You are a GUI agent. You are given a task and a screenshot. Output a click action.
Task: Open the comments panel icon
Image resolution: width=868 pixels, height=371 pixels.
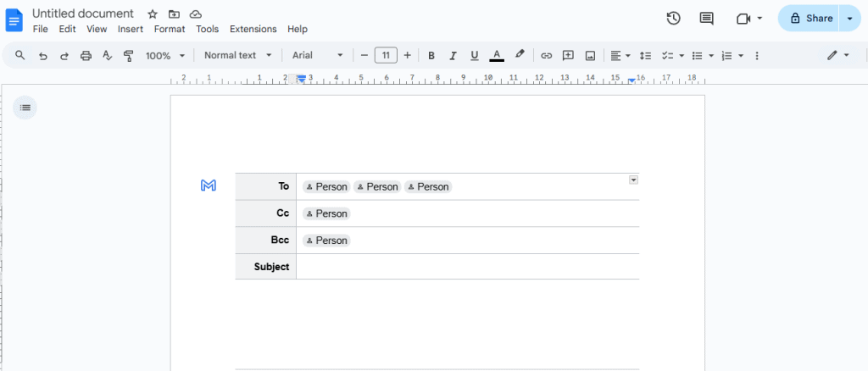706,18
